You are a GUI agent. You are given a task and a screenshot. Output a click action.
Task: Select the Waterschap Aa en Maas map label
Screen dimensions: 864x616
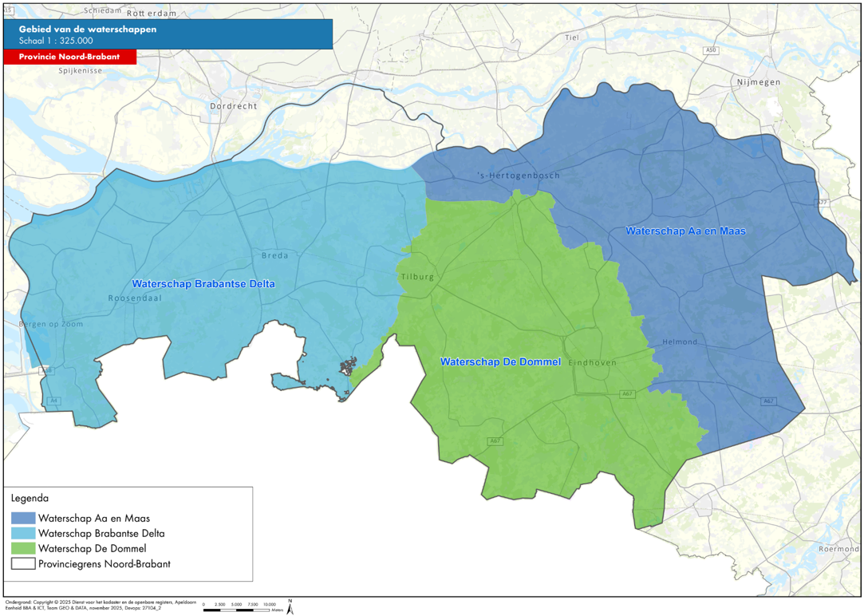685,231
